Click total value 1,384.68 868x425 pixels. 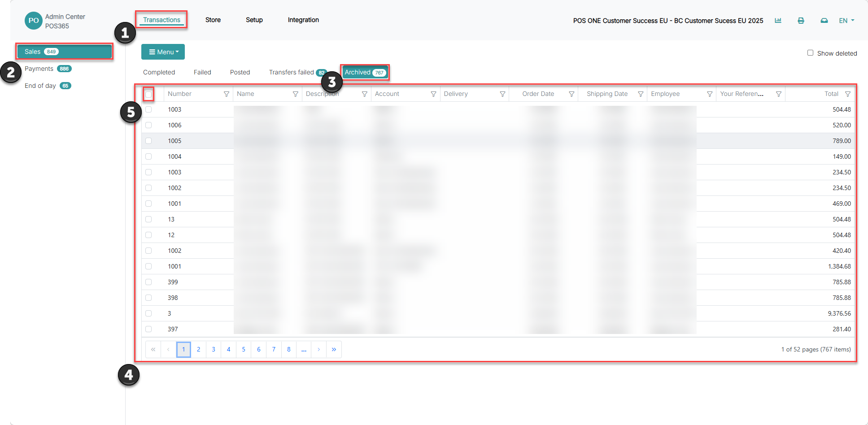tap(839, 266)
